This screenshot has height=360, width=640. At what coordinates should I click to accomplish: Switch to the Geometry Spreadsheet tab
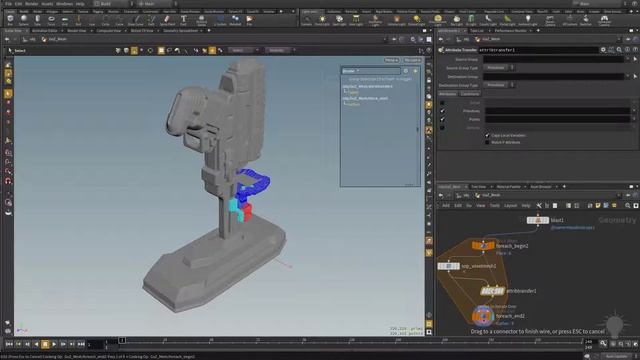180,31
